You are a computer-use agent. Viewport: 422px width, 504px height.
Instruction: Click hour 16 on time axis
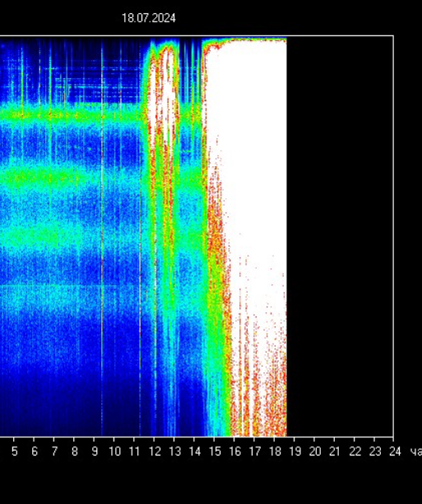coord(234,451)
